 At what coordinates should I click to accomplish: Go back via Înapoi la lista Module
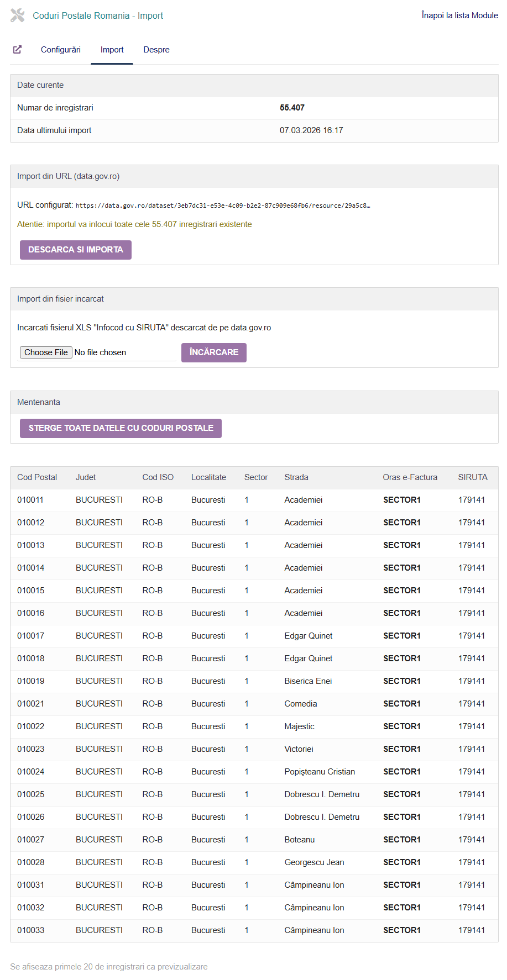[459, 15]
